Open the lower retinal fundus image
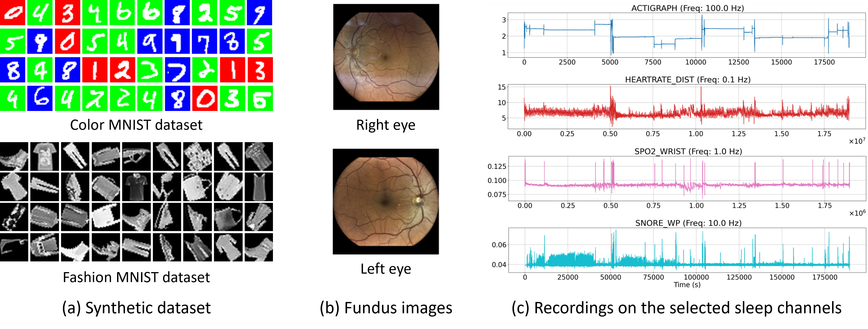868x329 pixels. [x=386, y=201]
